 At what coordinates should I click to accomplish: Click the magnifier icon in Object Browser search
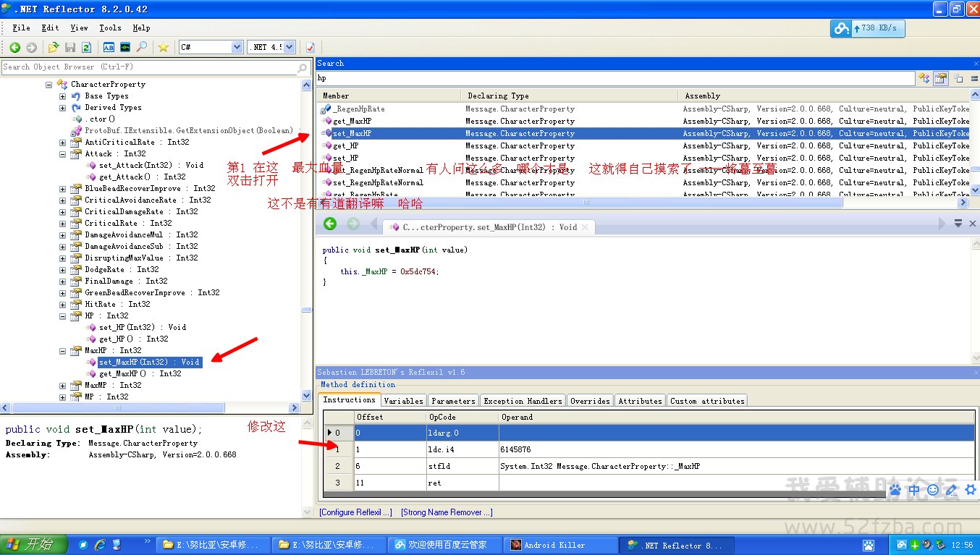click(x=303, y=67)
